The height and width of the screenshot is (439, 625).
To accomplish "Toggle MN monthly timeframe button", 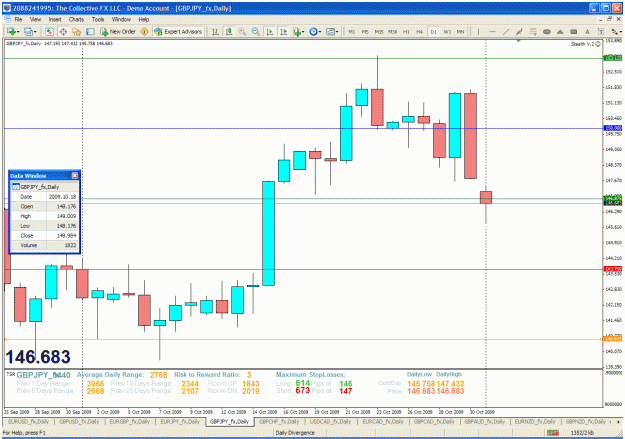I will (x=460, y=31).
